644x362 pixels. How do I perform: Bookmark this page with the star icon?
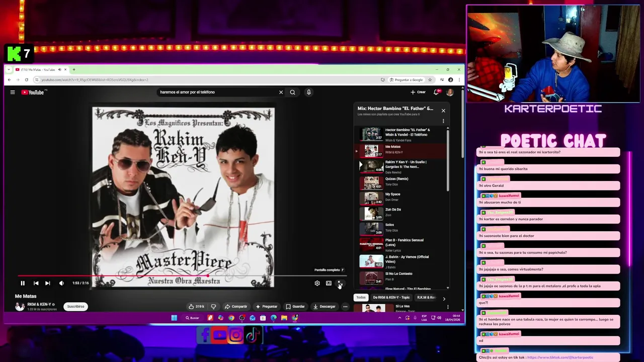[430, 80]
